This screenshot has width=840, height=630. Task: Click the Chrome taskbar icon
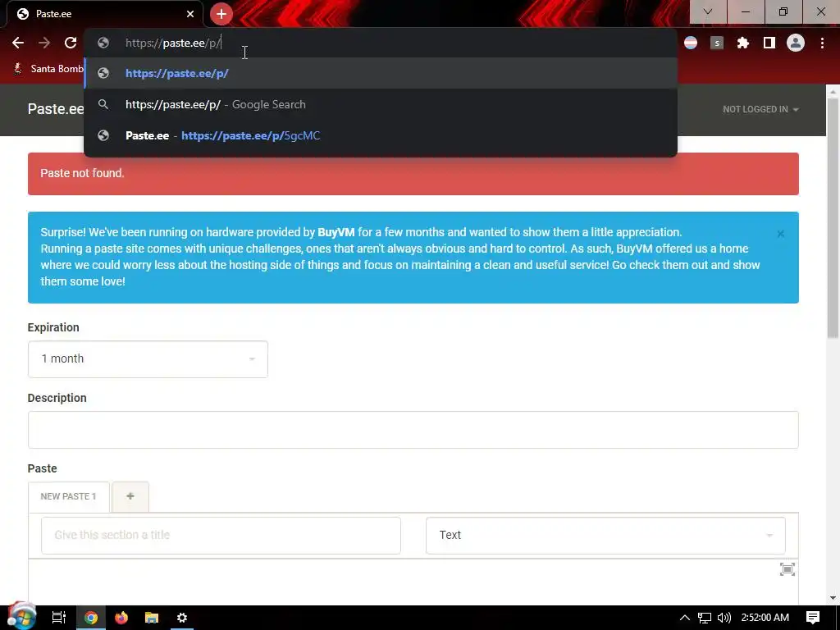coord(91,618)
